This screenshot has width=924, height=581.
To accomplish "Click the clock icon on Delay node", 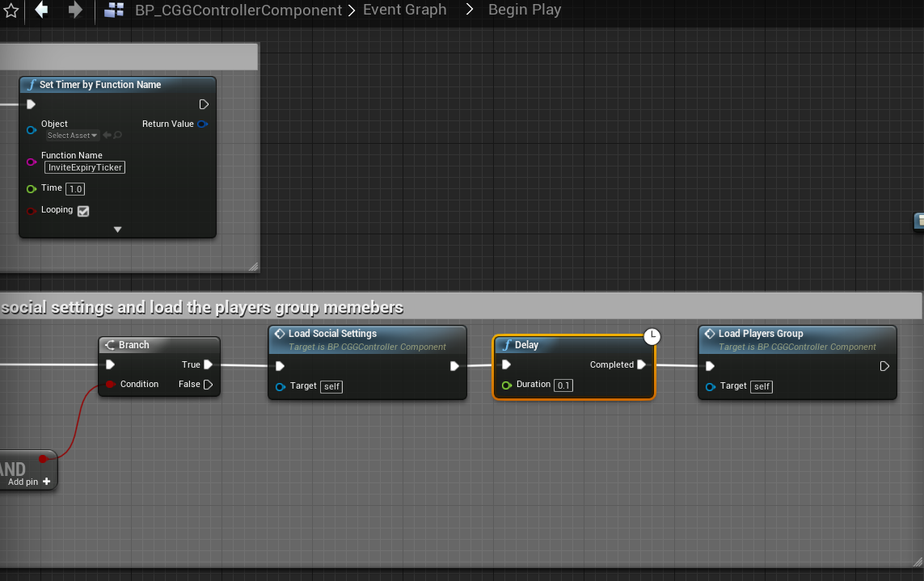I will (652, 336).
